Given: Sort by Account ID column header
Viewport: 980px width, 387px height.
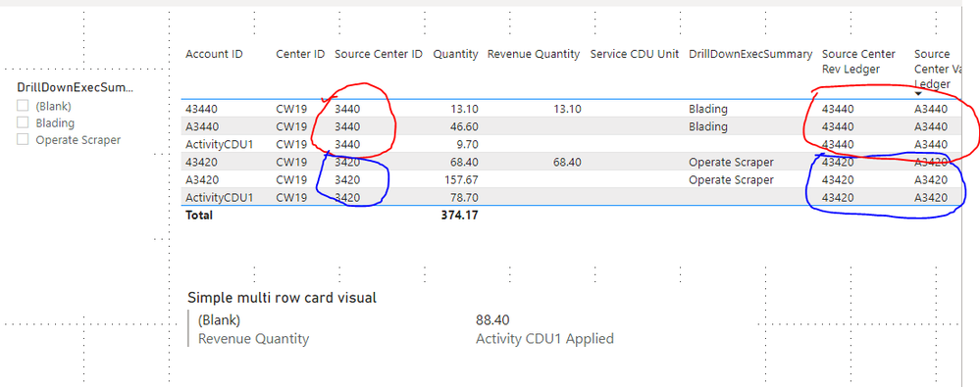Looking at the screenshot, I should tap(214, 54).
